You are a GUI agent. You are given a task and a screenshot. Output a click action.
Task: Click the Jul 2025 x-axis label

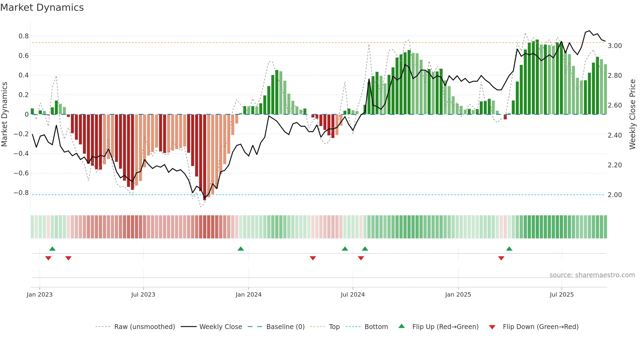click(x=562, y=294)
